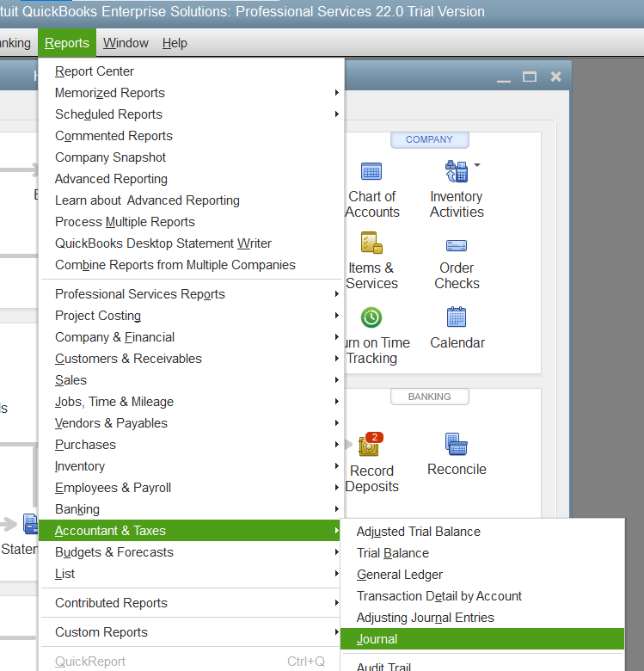Open the Inventory Activities dropdown arrow
The image size is (644, 671).
[477, 164]
